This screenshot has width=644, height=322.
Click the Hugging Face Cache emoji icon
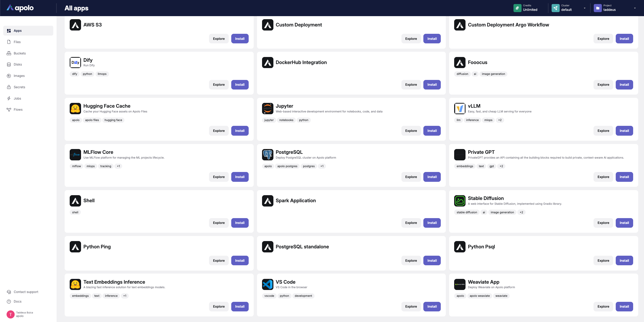click(x=75, y=109)
